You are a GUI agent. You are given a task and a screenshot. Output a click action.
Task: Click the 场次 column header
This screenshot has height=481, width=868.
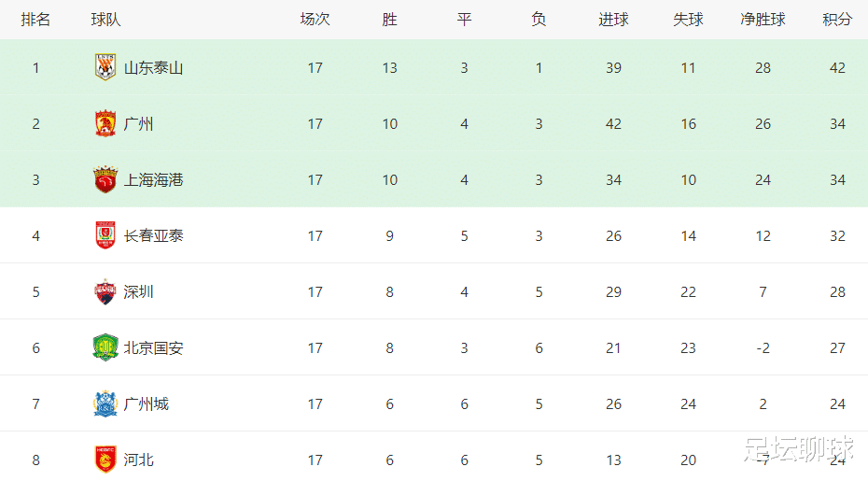click(315, 20)
